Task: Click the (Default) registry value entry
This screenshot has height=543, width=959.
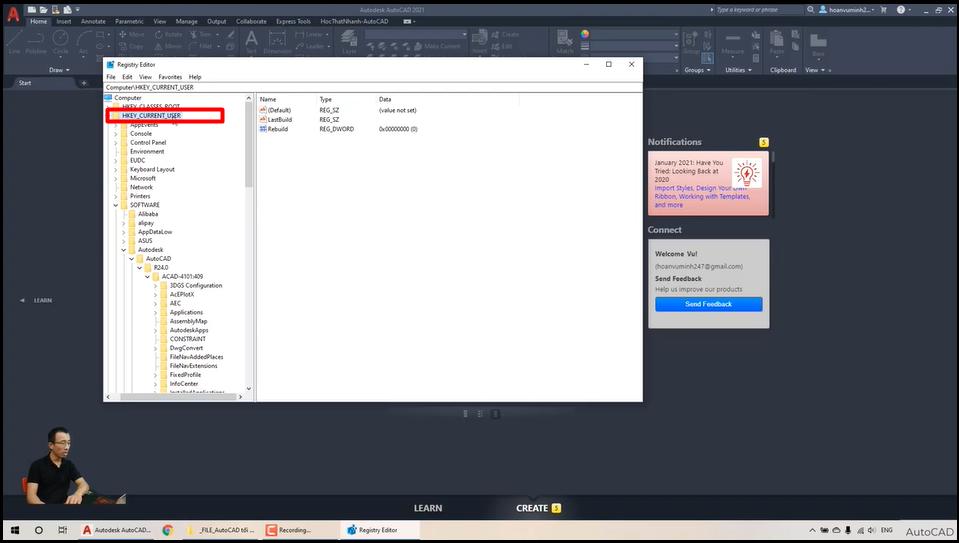Action: point(279,110)
